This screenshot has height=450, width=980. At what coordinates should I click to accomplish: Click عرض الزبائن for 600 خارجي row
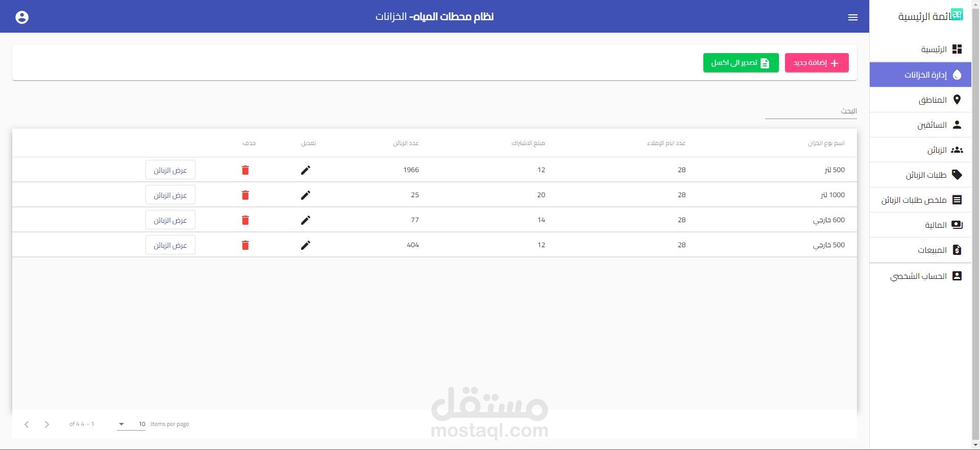coord(170,220)
